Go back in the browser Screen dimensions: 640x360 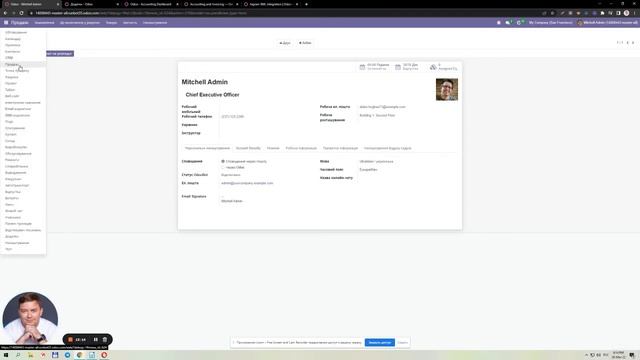click(5, 13)
